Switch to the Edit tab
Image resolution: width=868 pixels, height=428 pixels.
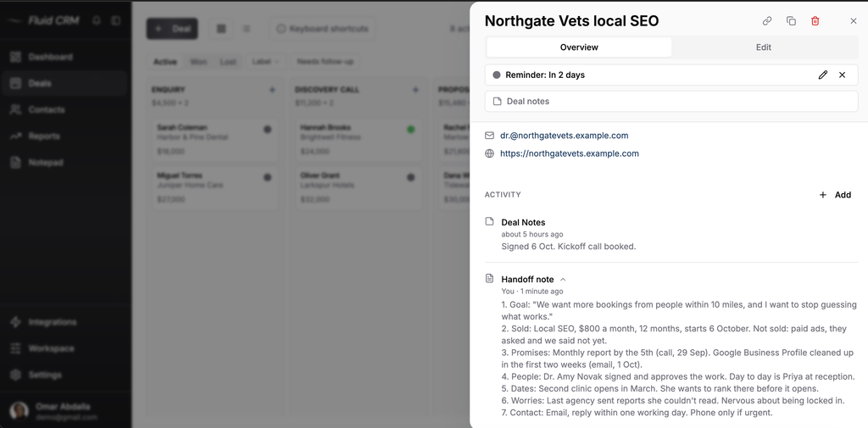(764, 47)
